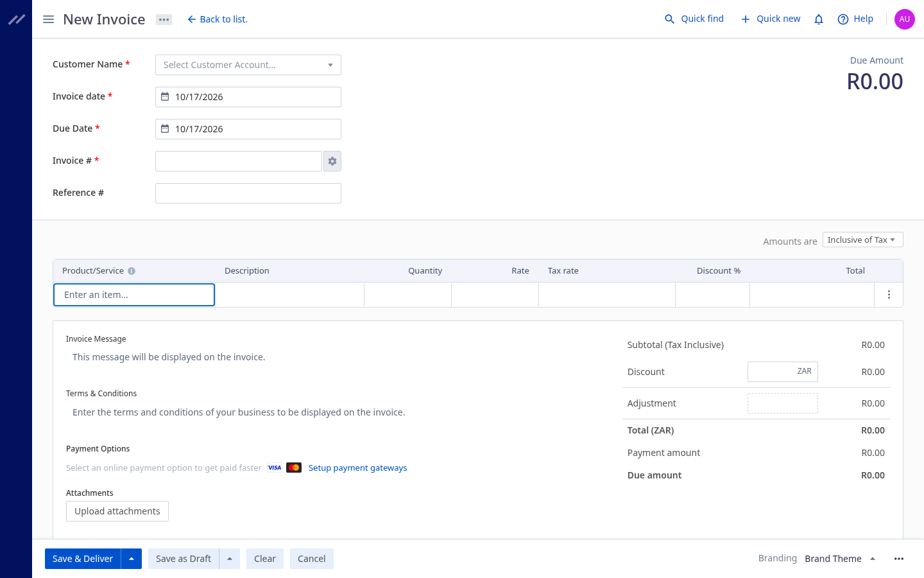Open the AU user avatar menu

905,19
